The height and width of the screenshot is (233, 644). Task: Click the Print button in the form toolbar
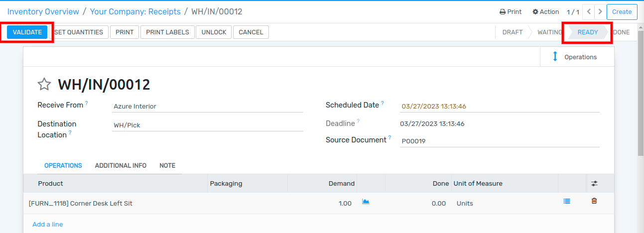tap(125, 32)
